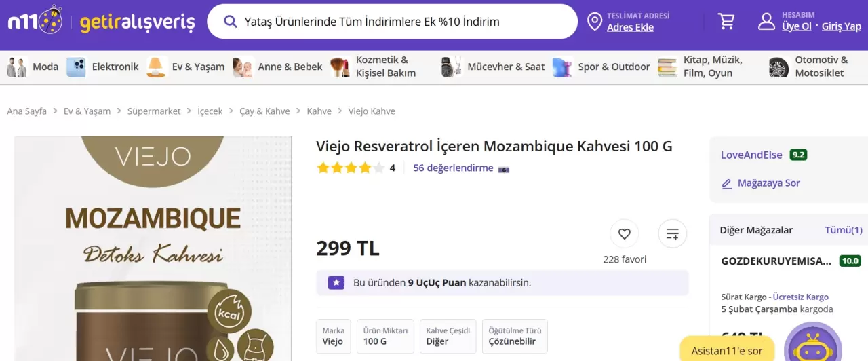
Task: Click the photo reviews camera icon
Action: [x=503, y=168]
